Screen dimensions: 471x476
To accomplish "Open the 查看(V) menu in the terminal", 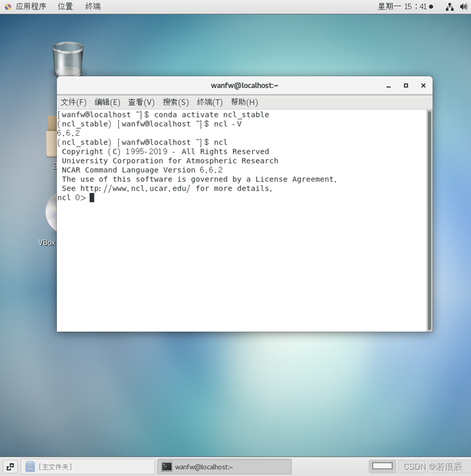I will pos(140,102).
